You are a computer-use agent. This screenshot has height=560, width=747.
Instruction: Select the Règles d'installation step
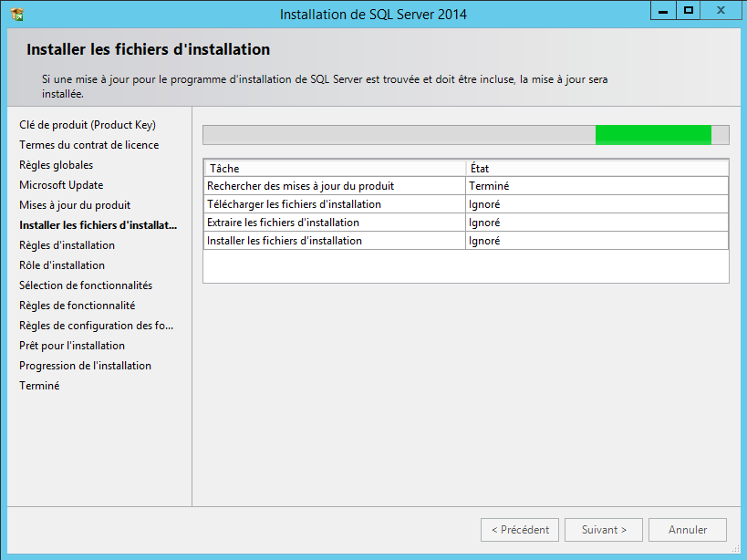[67, 245]
